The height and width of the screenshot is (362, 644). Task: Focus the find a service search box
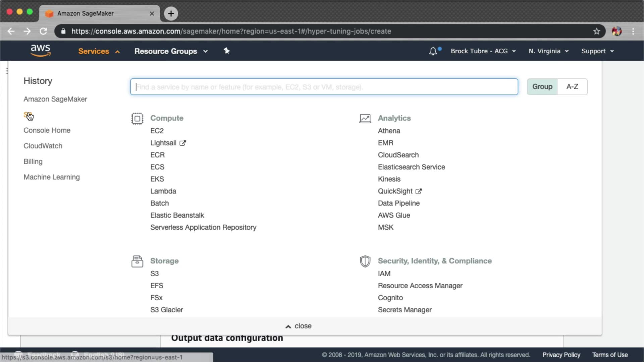324,87
